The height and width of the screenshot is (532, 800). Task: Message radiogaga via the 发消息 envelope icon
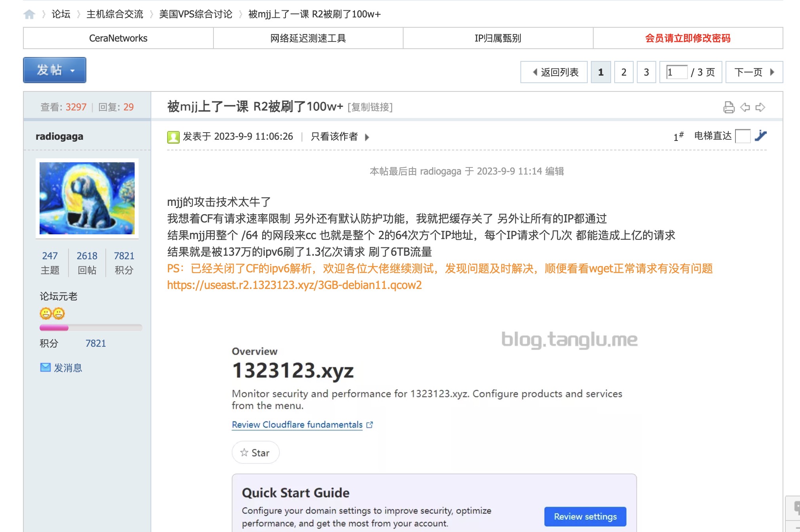click(x=45, y=368)
